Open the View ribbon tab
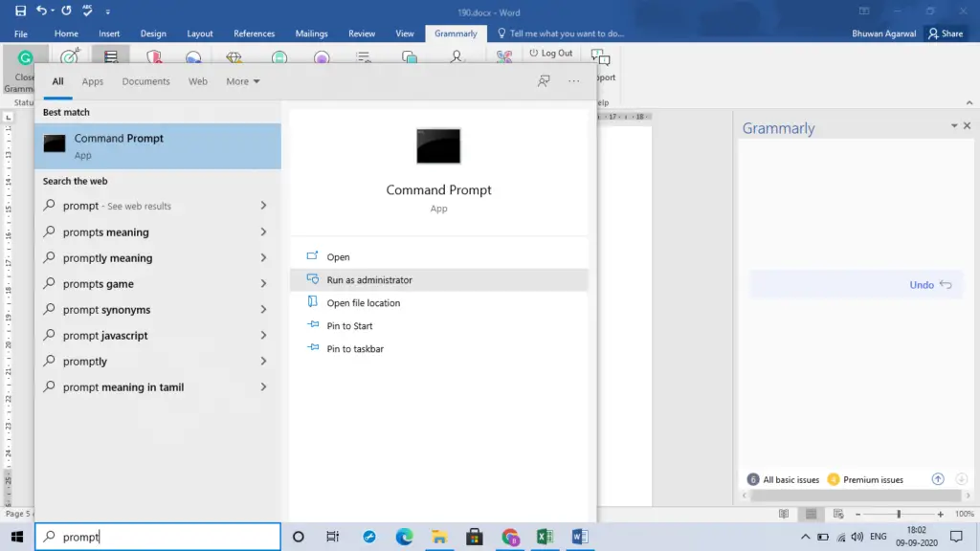This screenshot has width=980, height=551. click(x=405, y=33)
